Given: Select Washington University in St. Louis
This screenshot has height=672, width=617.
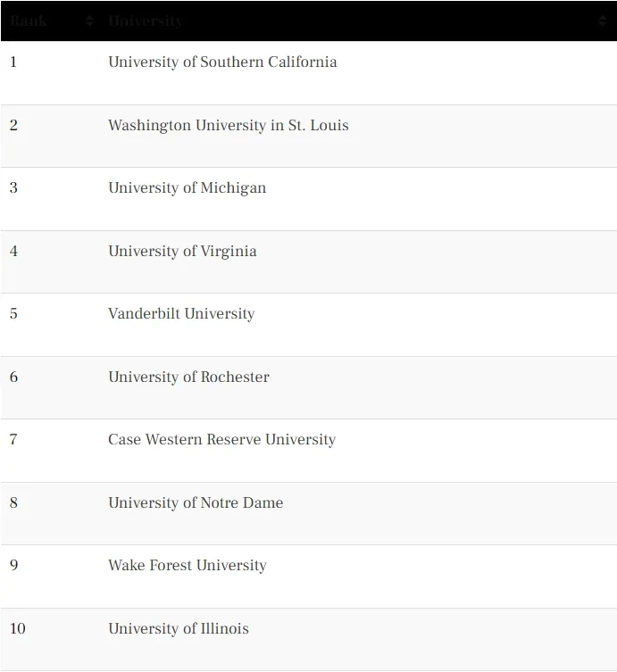Looking at the screenshot, I should (229, 125).
